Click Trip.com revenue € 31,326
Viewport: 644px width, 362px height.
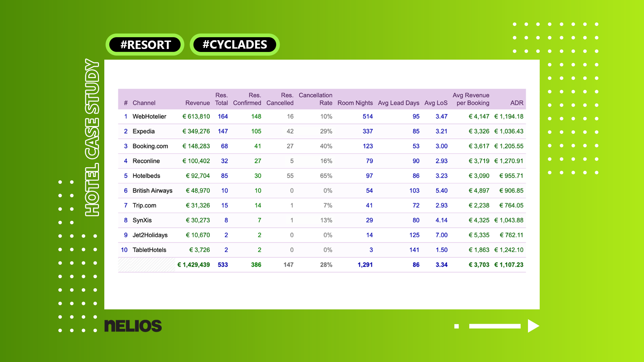(198, 205)
